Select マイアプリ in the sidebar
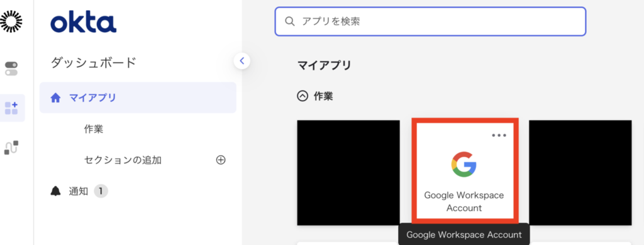Viewport: 644px width, 245px height. (x=138, y=97)
